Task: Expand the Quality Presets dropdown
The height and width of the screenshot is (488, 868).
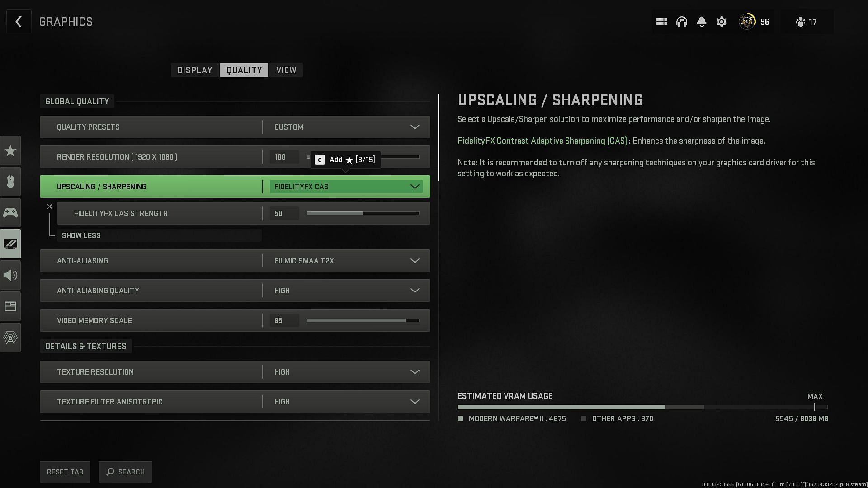Action: click(x=346, y=127)
